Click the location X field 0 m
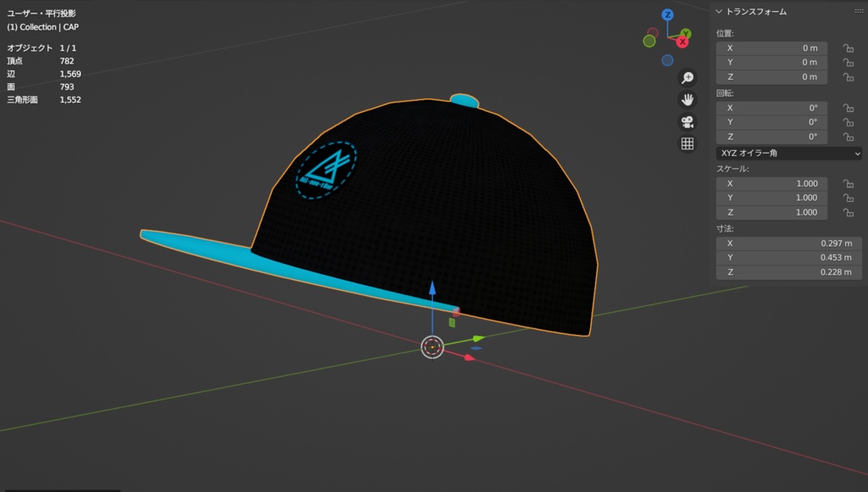The width and height of the screenshot is (868, 492). click(x=771, y=48)
